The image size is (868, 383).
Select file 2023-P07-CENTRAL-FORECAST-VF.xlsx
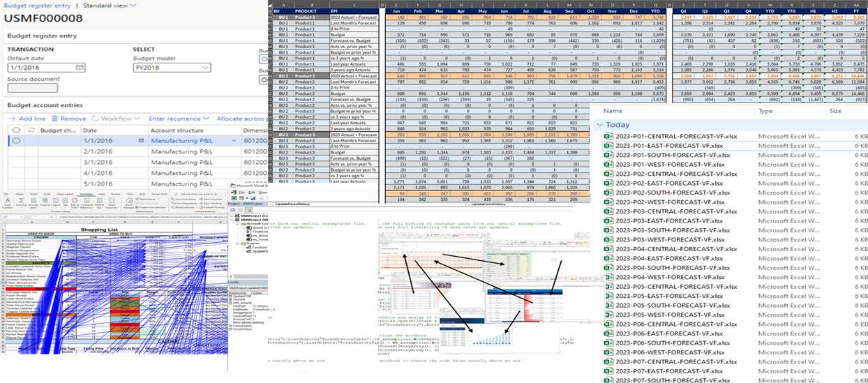[x=675, y=362]
